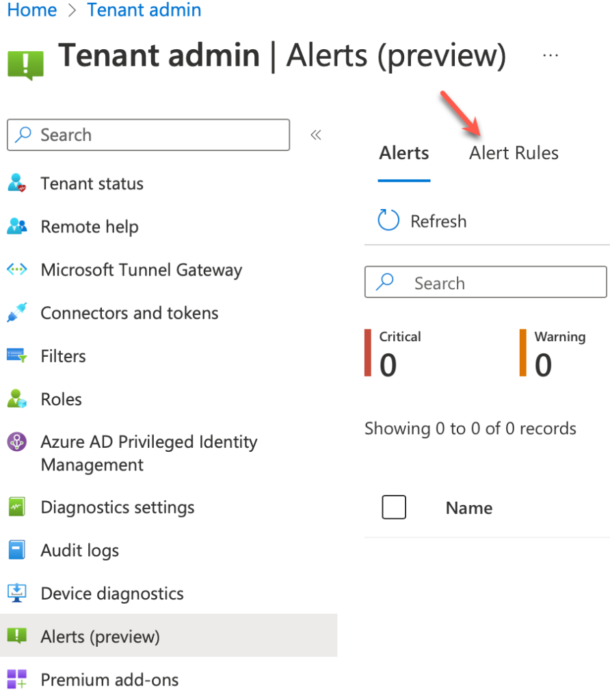The image size is (610, 700).
Task: Sort by the Name column header
Action: click(469, 508)
